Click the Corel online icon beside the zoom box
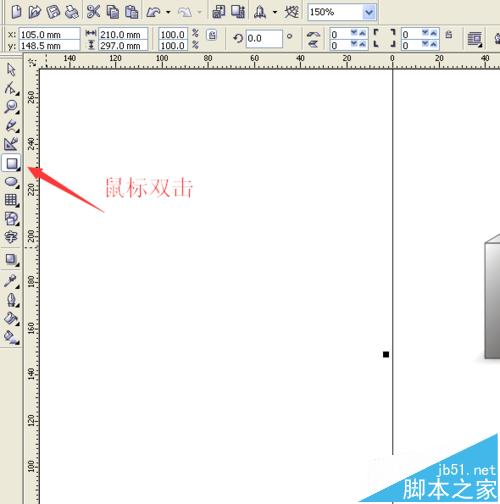The height and width of the screenshot is (504, 500). click(x=292, y=12)
